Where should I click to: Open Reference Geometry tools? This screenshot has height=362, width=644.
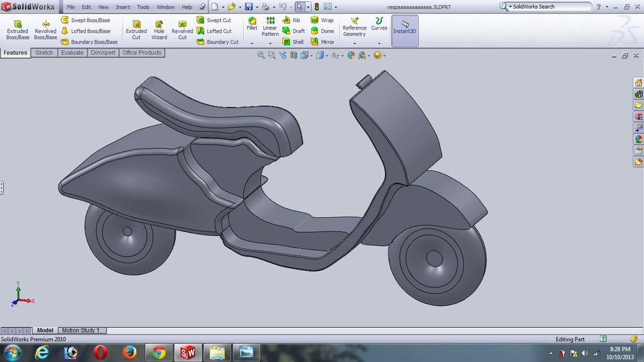(354, 27)
